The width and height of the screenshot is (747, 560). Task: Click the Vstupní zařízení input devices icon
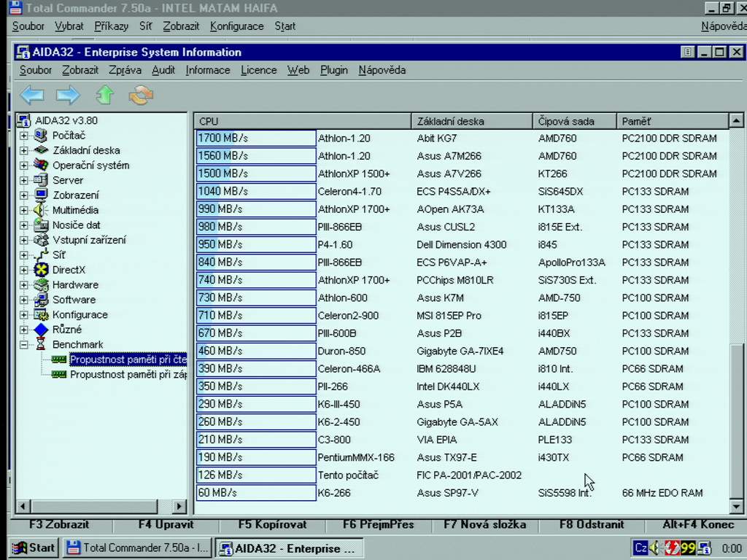click(41, 239)
